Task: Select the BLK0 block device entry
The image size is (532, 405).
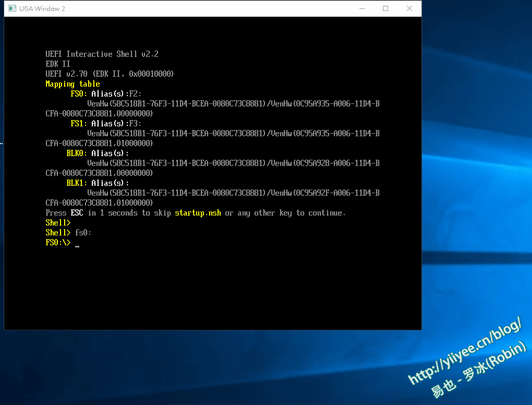Action: (75, 153)
